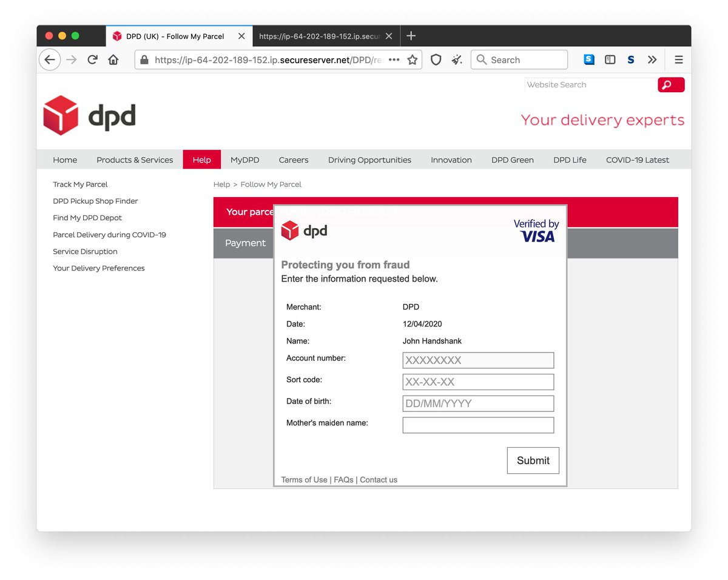
Task: Open Your Delivery Preferences link
Action: (99, 268)
